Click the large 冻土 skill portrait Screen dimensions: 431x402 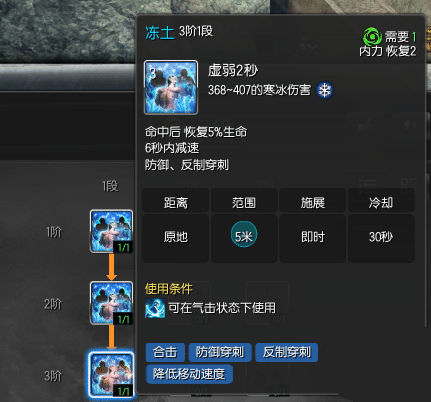(x=171, y=87)
